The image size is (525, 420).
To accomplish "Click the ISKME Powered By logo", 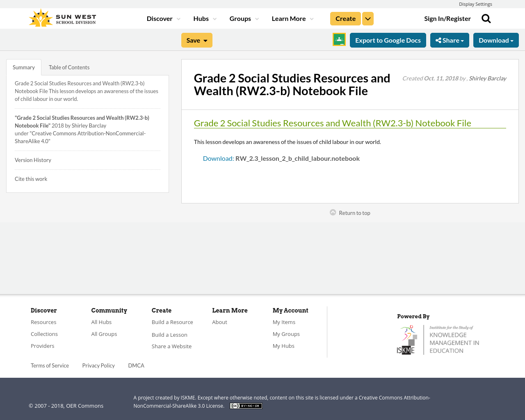I will click(438, 339).
